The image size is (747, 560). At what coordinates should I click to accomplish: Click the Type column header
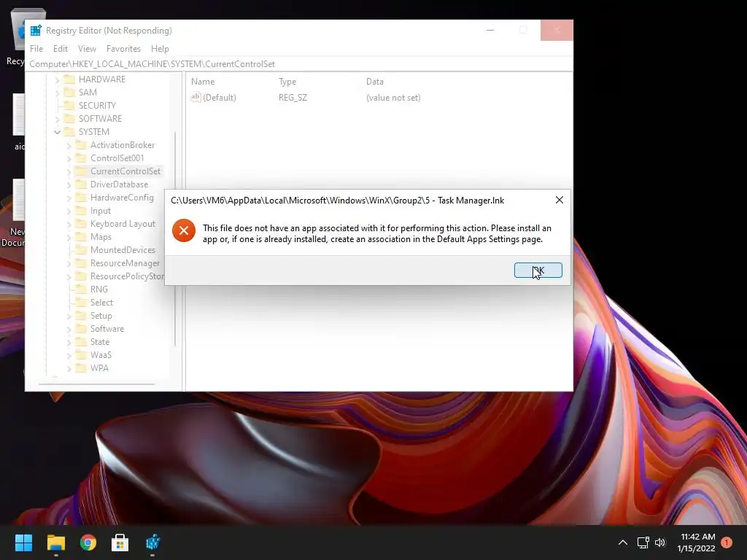tap(287, 82)
